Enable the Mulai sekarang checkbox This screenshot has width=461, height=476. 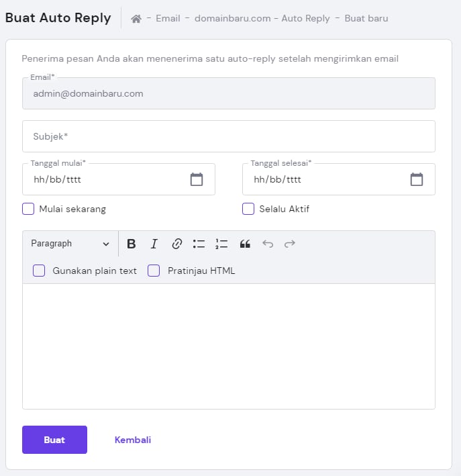pos(28,209)
